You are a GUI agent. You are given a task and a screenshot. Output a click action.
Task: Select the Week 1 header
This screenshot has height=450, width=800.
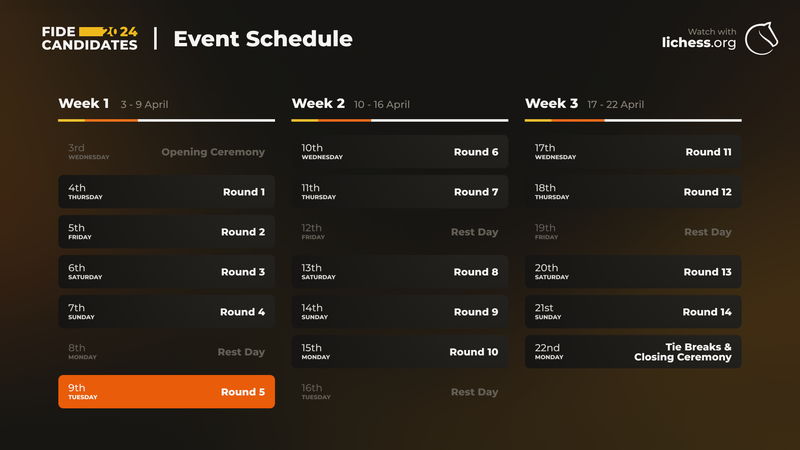pyautogui.click(x=84, y=104)
